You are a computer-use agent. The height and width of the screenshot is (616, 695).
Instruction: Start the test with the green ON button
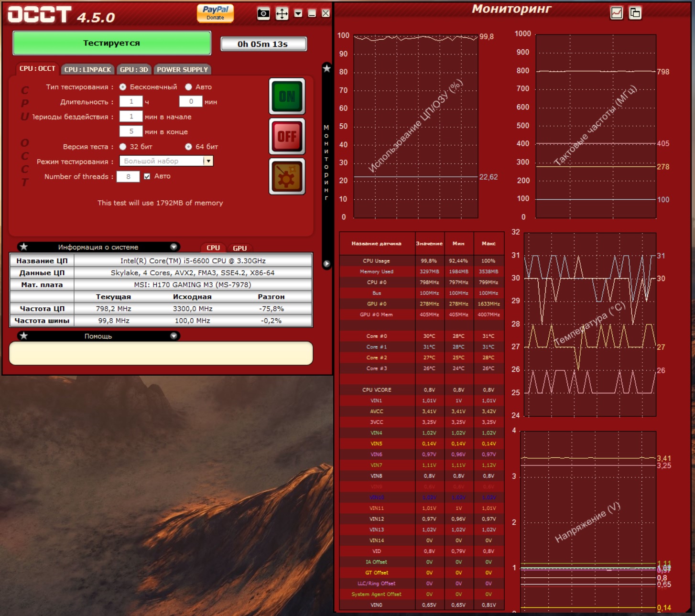287,97
